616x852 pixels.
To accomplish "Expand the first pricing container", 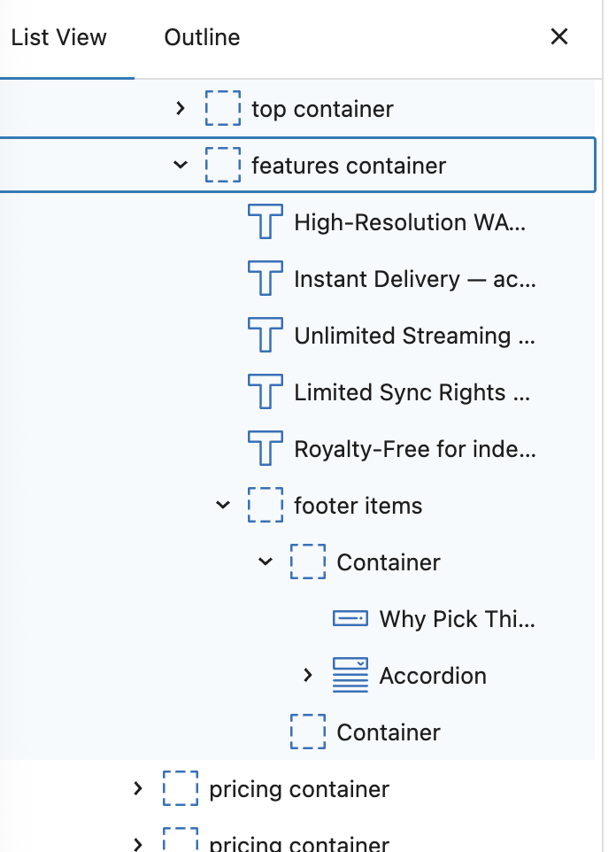I will pyautogui.click(x=138, y=788).
